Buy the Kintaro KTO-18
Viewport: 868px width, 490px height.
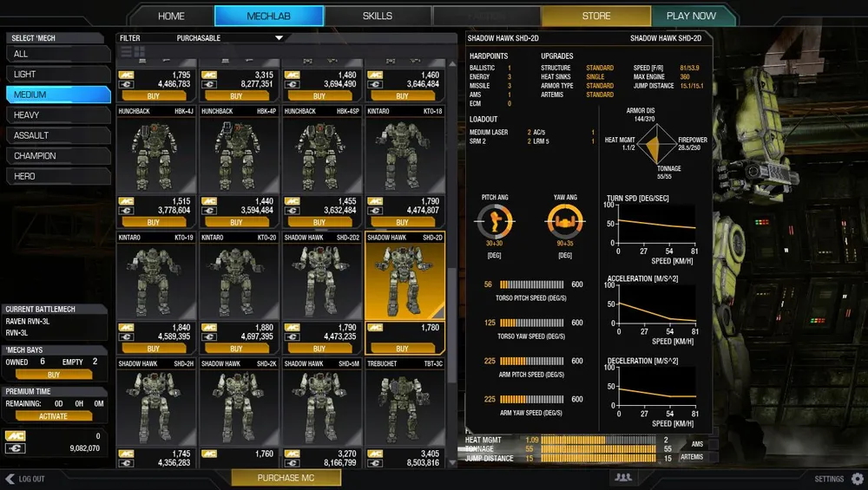403,222
